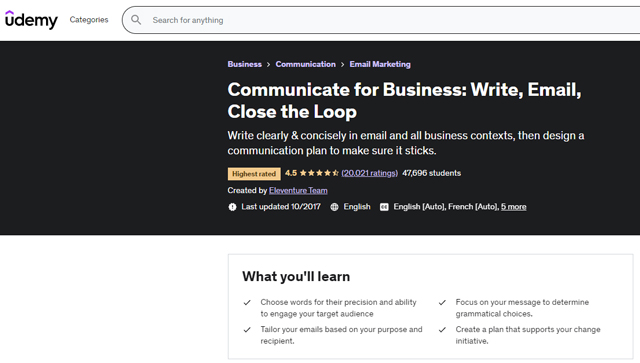Click the breadcrumb chevron after Business
Image resolution: width=640 pixels, height=363 pixels.
click(268, 65)
